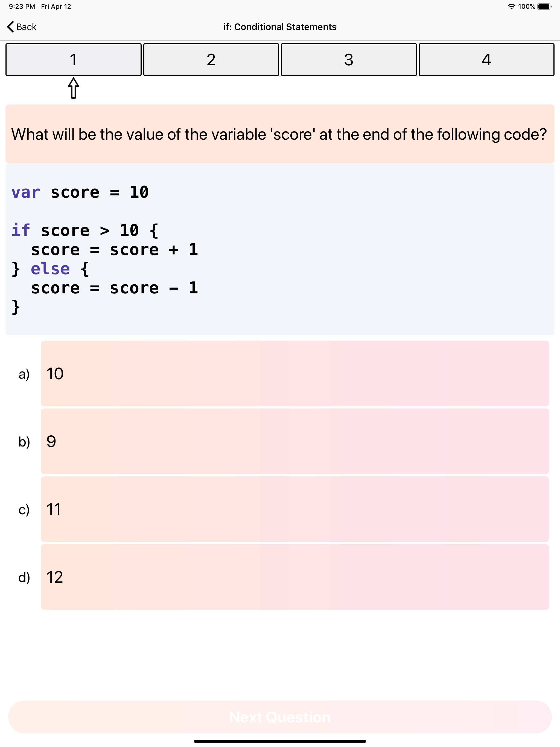Viewport: 560px width, 747px height.
Task: Click the code snippet panel
Action: (x=280, y=250)
